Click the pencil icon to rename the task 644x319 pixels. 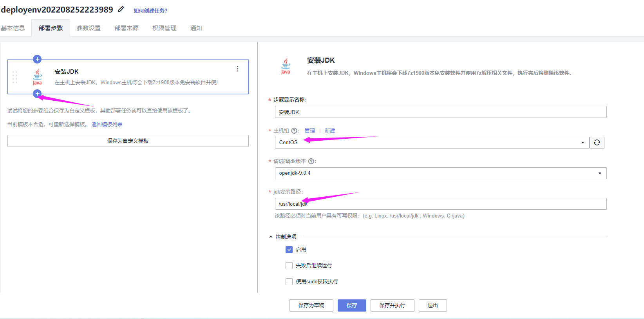point(121,9)
